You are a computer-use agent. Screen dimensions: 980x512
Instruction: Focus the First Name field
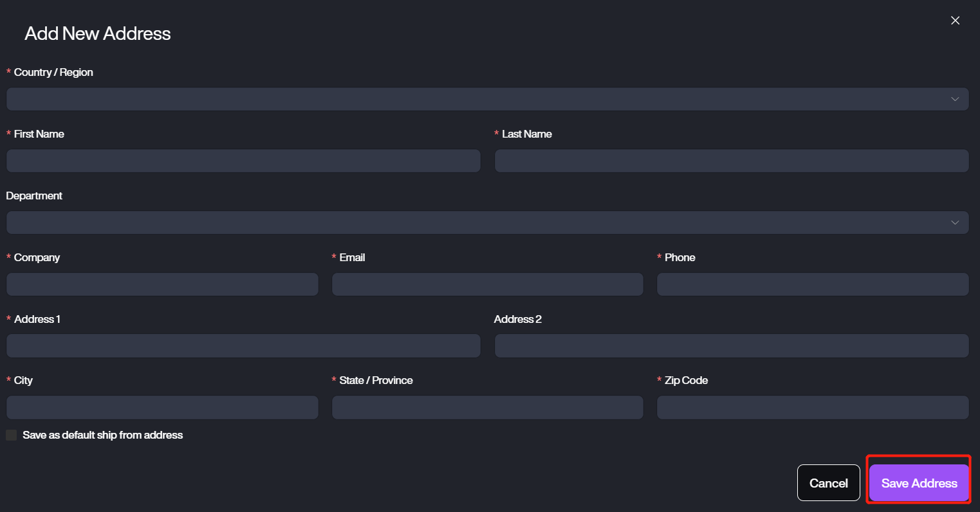(x=243, y=161)
